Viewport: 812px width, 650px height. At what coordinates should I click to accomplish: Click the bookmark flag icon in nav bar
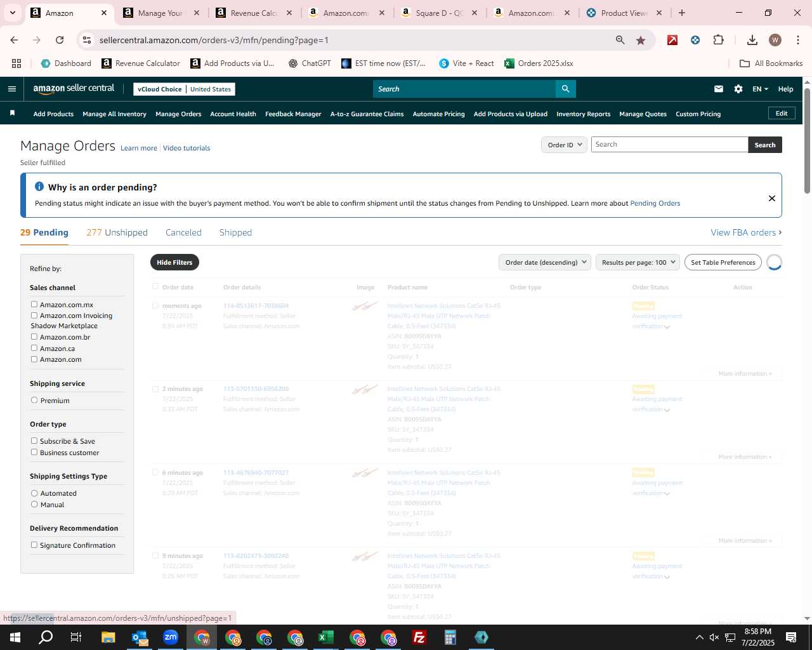coord(12,113)
